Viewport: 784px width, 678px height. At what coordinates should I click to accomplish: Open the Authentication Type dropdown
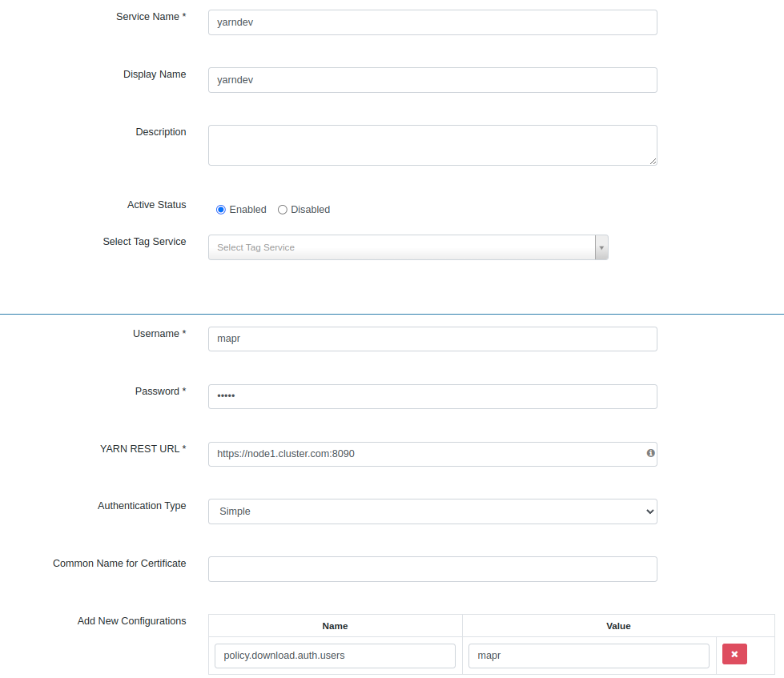432,512
